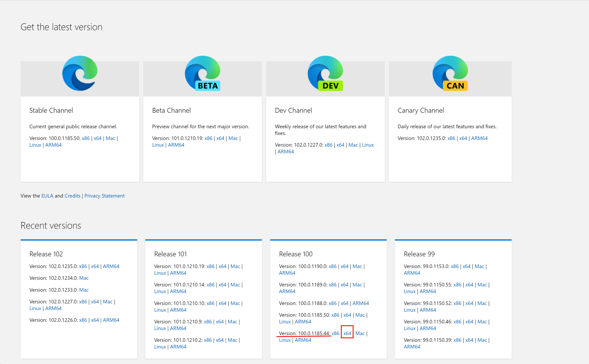Viewport: 589px width, 364px height.
Task: Download Stable Channel ARM64 driver
Action: click(x=53, y=145)
